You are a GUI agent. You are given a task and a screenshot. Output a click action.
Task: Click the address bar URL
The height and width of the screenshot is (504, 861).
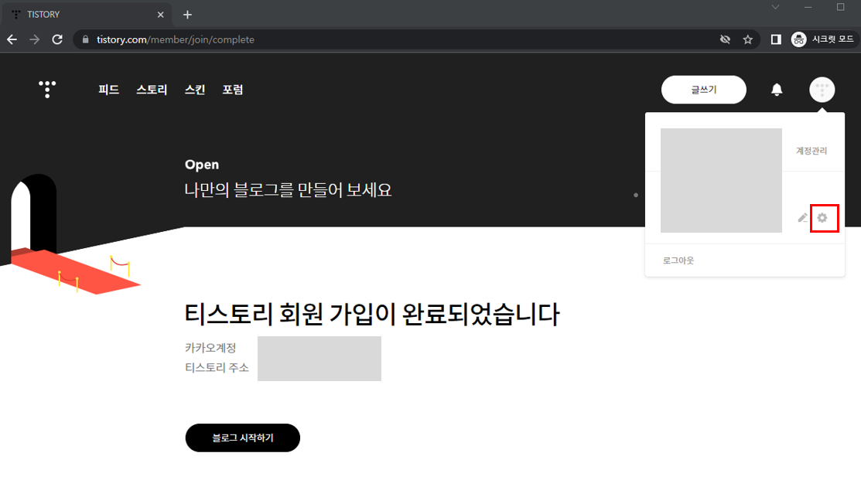pyautogui.click(x=175, y=39)
